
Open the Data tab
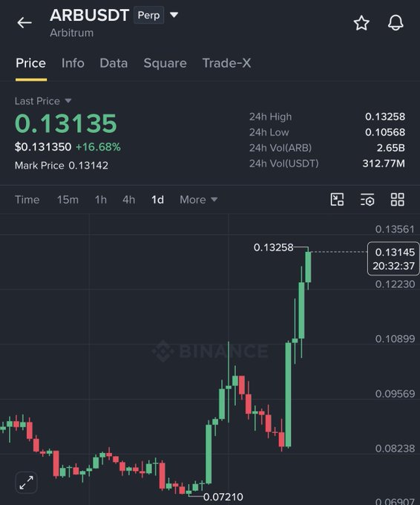click(x=114, y=63)
